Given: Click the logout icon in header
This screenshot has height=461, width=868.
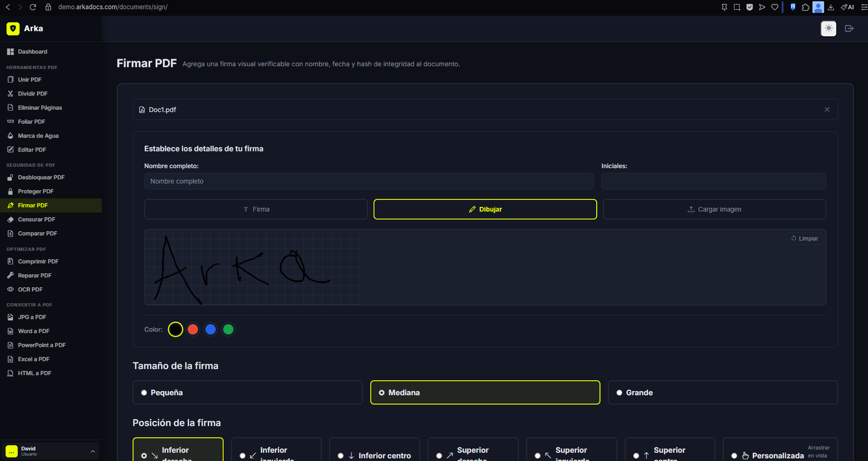Looking at the screenshot, I should [x=849, y=29].
